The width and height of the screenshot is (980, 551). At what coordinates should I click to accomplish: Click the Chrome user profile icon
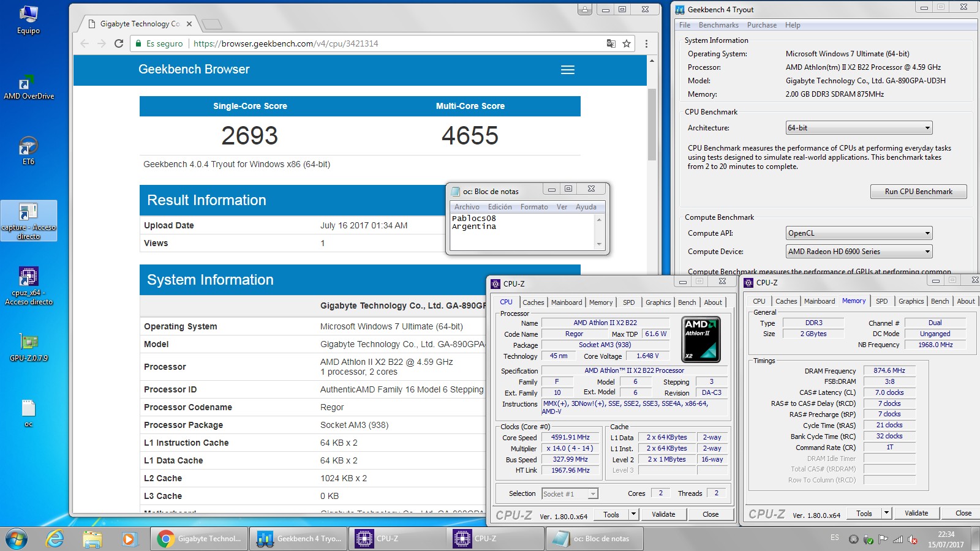coord(585,9)
